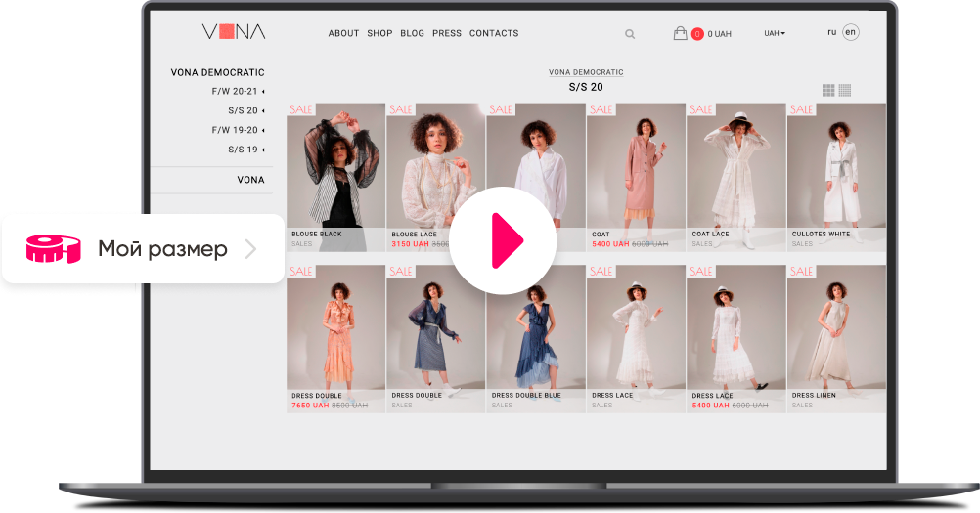980x513 pixels.
Task: Open the shopping bag cart icon
Action: click(x=680, y=33)
